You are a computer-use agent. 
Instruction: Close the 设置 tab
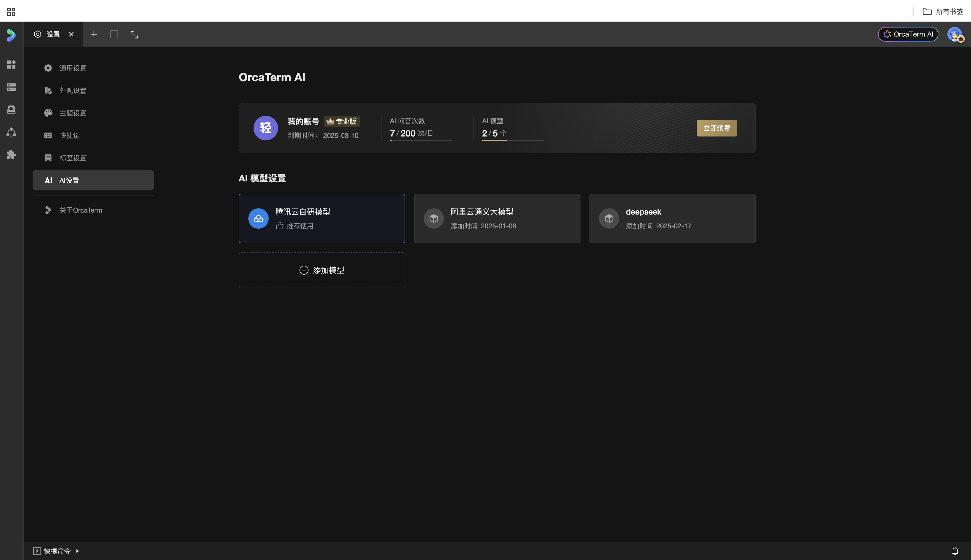[x=71, y=34]
